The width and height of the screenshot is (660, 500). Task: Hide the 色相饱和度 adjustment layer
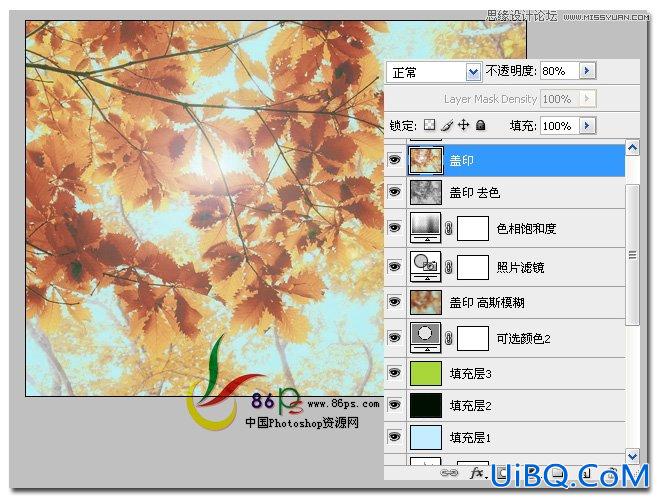[x=394, y=228]
